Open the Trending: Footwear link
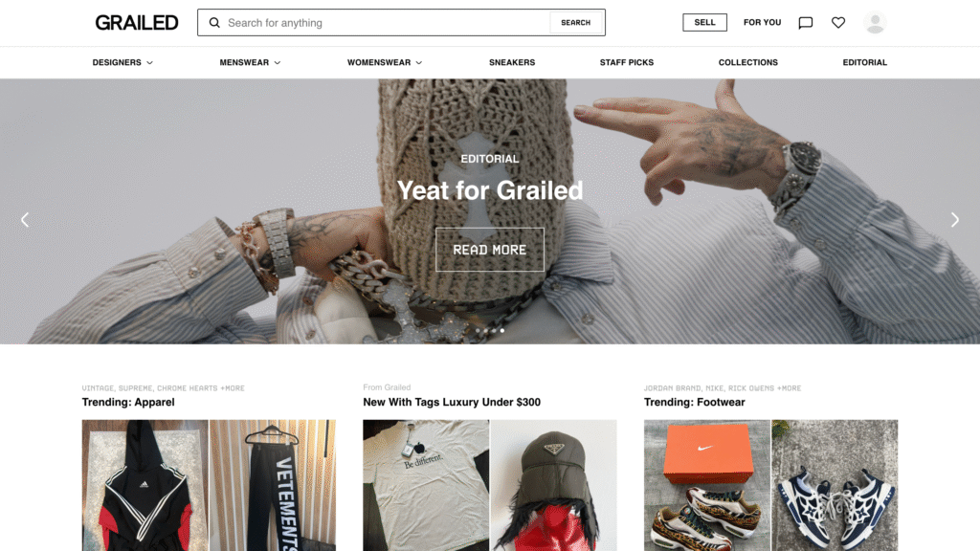 (695, 403)
